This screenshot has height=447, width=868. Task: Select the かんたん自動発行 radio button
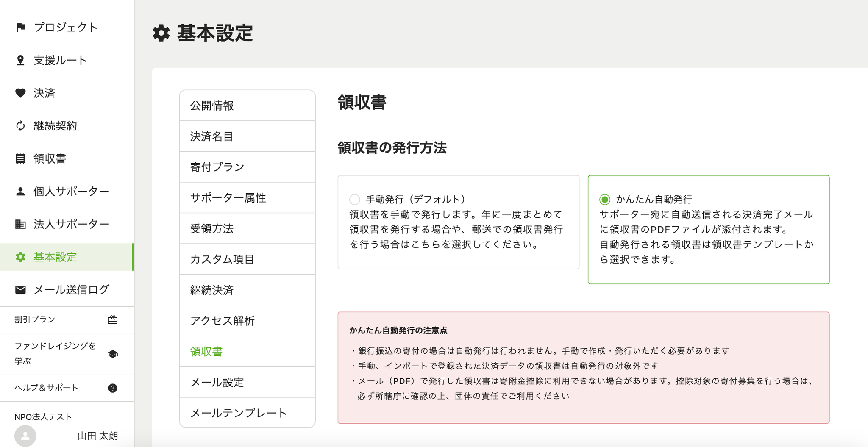click(605, 199)
